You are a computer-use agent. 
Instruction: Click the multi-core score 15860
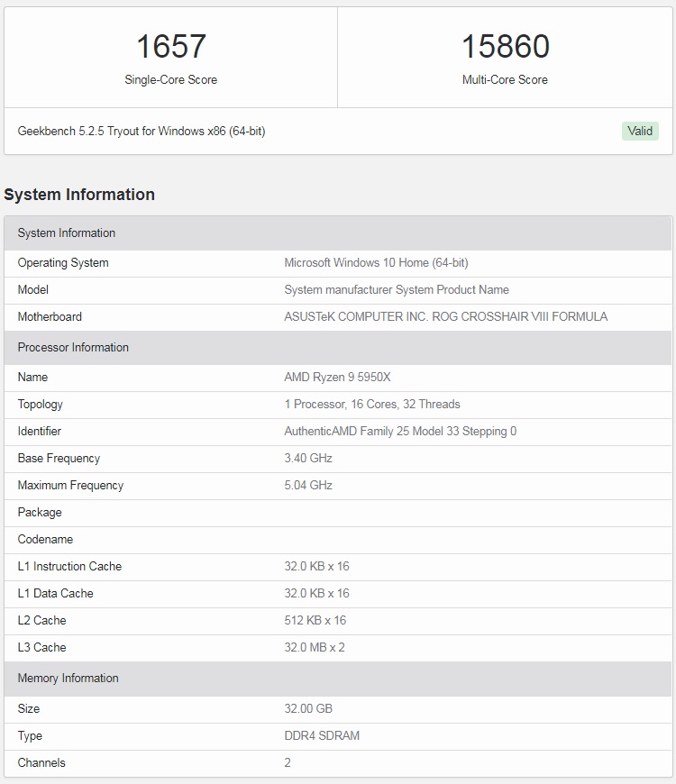[x=505, y=47]
